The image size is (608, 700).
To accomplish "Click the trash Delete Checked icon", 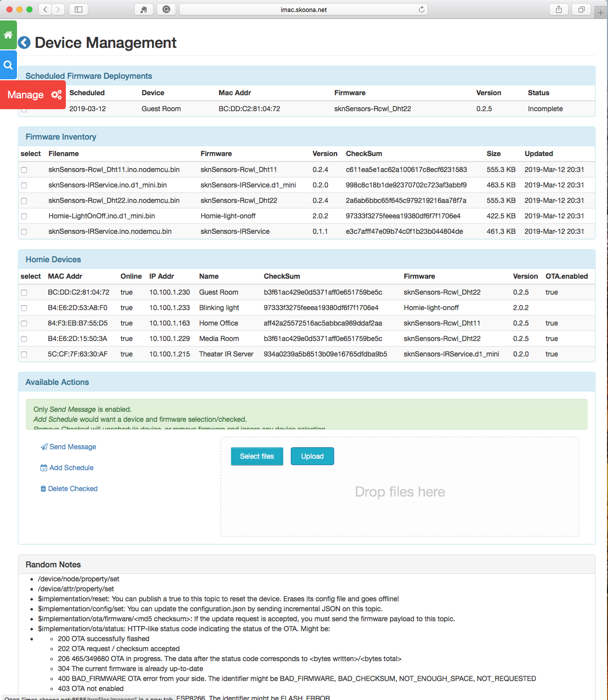I will tap(43, 489).
